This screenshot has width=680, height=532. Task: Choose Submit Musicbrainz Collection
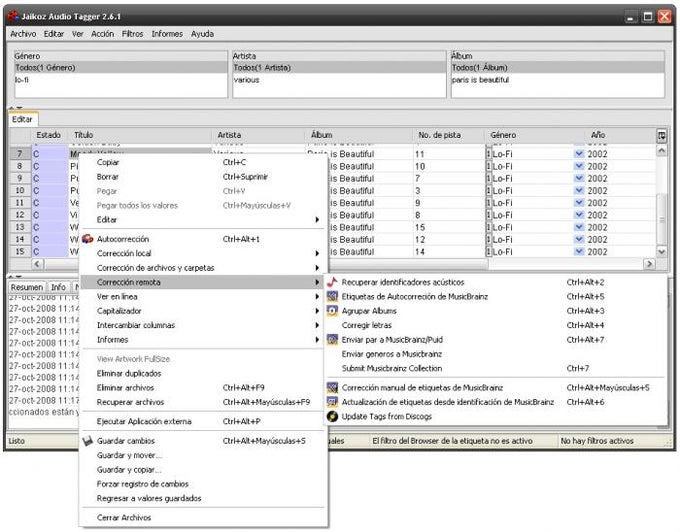[x=495, y=368]
